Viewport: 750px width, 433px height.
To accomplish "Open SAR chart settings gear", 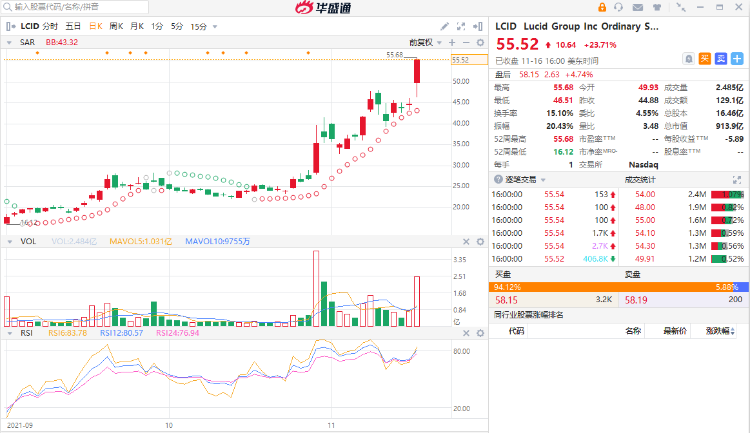I will (480, 43).
